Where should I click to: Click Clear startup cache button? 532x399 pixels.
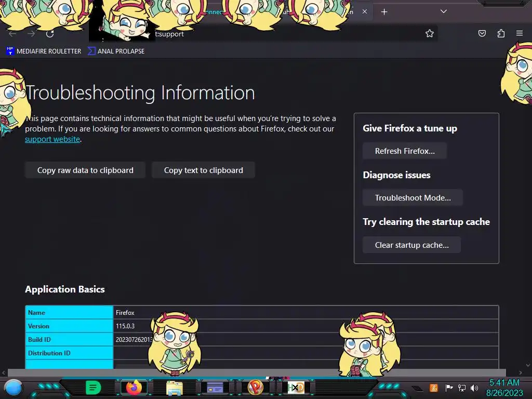pyautogui.click(x=412, y=245)
